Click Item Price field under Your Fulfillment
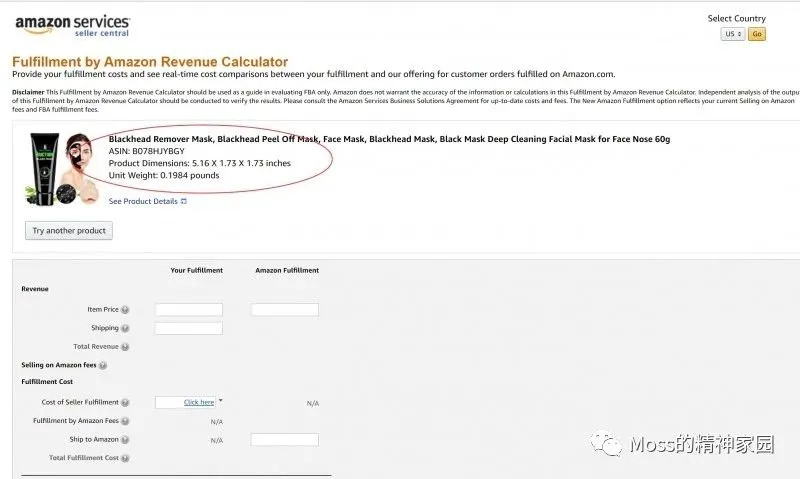The width and height of the screenshot is (800, 479). coord(189,309)
